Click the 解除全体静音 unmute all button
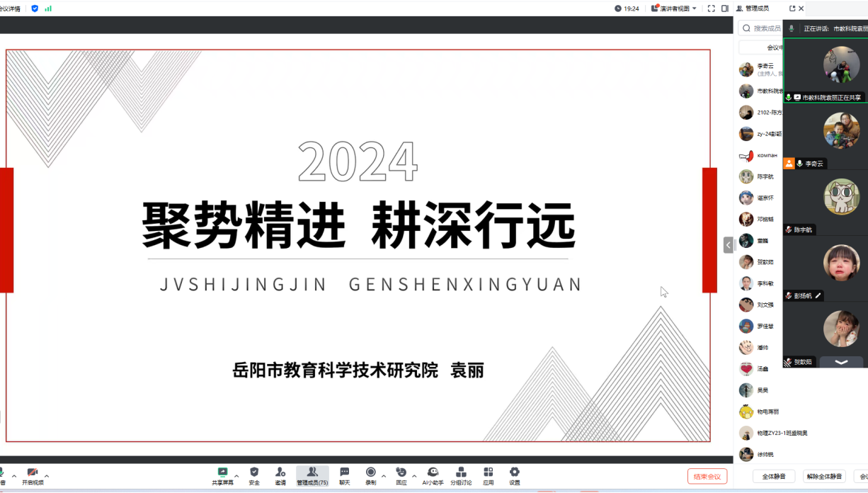This screenshot has height=493, width=868. pyautogui.click(x=825, y=476)
